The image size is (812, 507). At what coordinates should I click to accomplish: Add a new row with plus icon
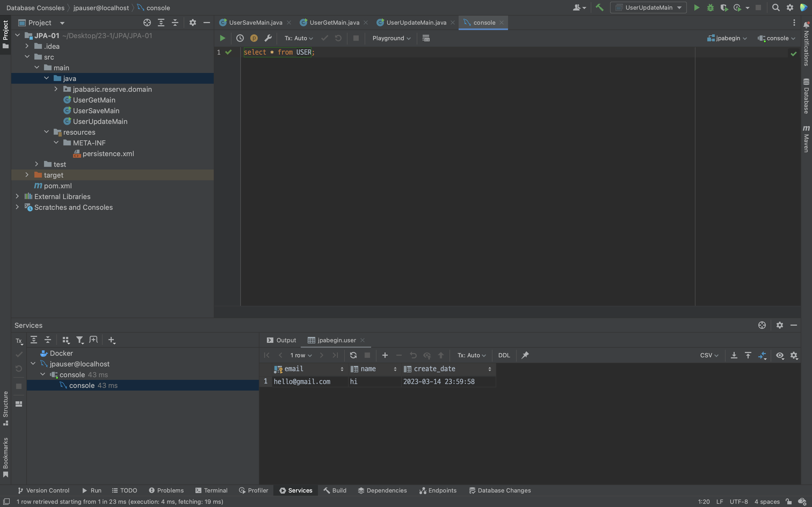point(385,355)
